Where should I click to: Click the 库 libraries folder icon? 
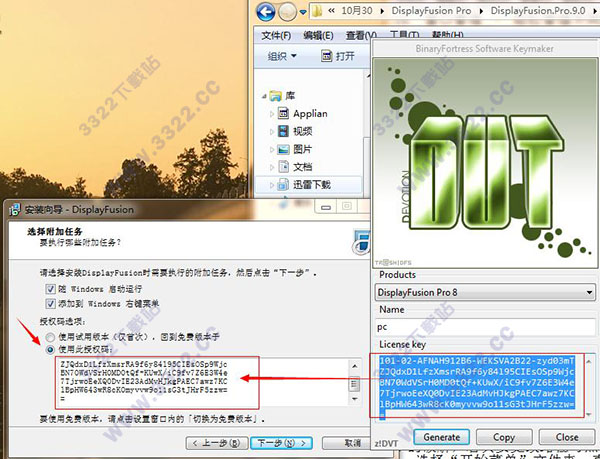point(276,96)
